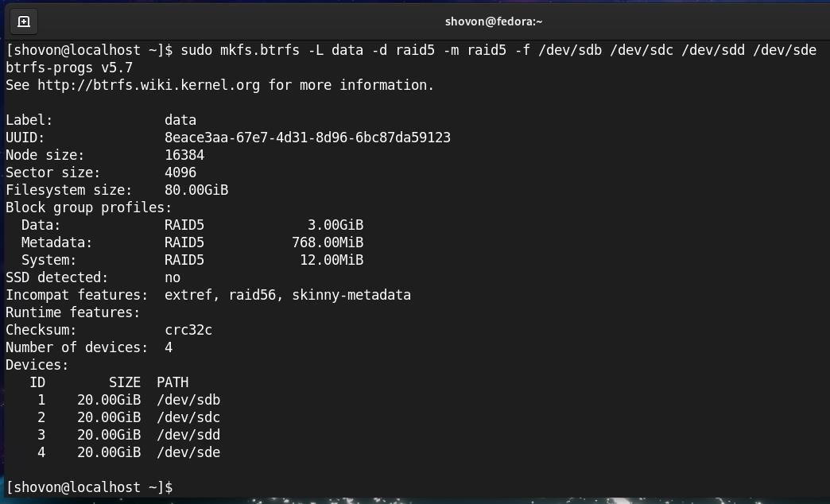Click the System size 12.00MiB
The width and height of the screenshot is (830, 504).
pos(332,260)
